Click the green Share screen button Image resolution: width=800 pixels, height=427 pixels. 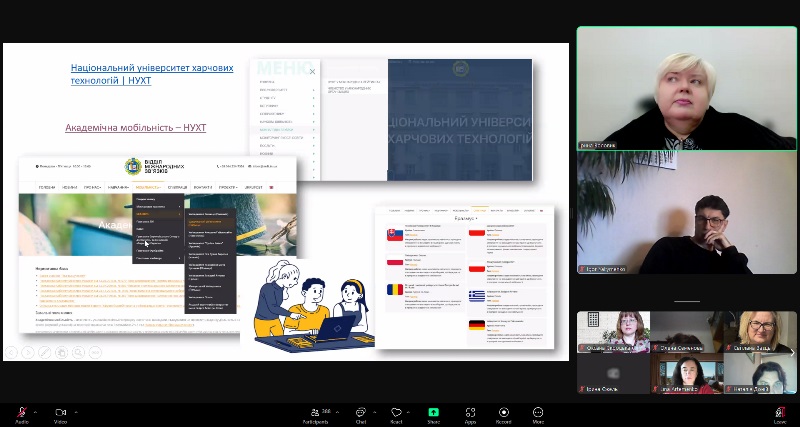click(x=434, y=412)
